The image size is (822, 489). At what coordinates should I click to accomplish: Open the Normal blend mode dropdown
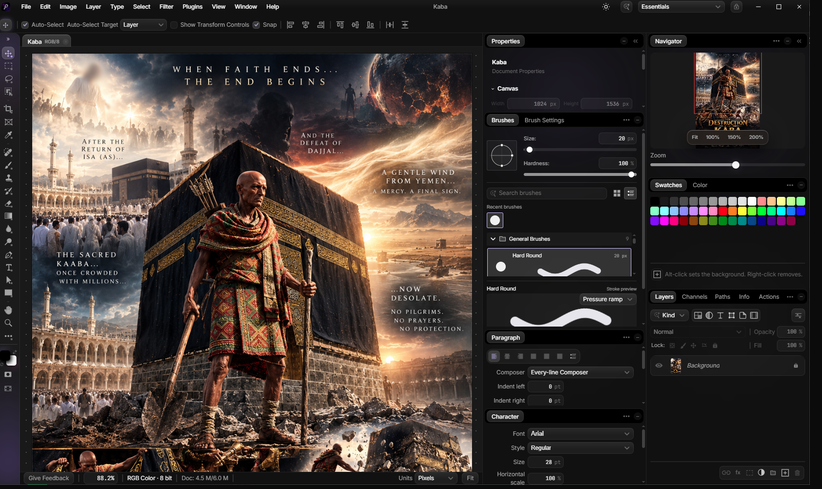click(x=698, y=332)
